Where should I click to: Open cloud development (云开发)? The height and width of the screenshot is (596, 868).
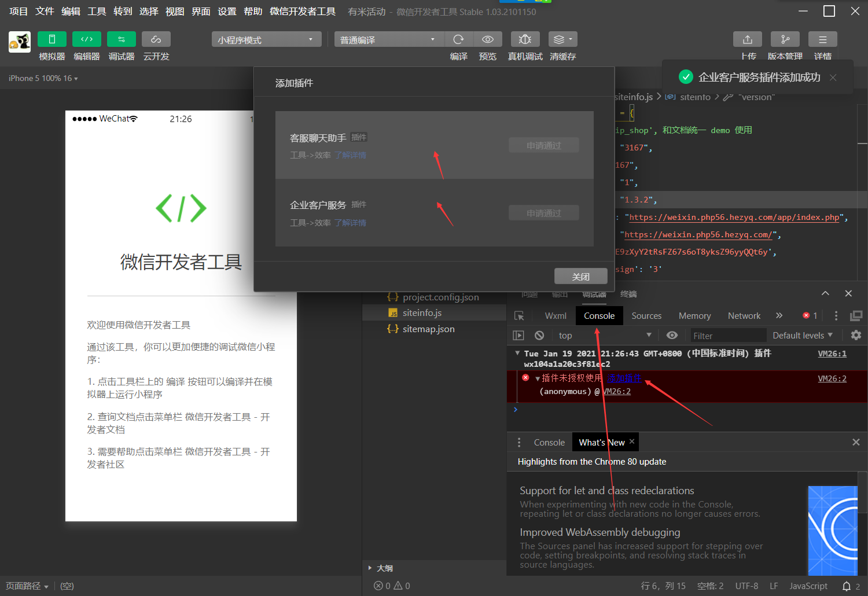tap(156, 39)
